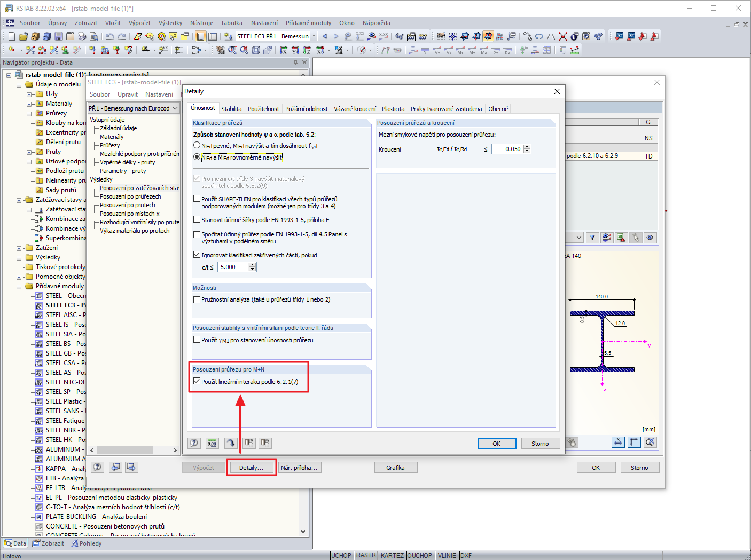The height and width of the screenshot is (560, 751).
Task: Click the view in Y direction icon
Action: pyautogui.click(x=295, y=50)
